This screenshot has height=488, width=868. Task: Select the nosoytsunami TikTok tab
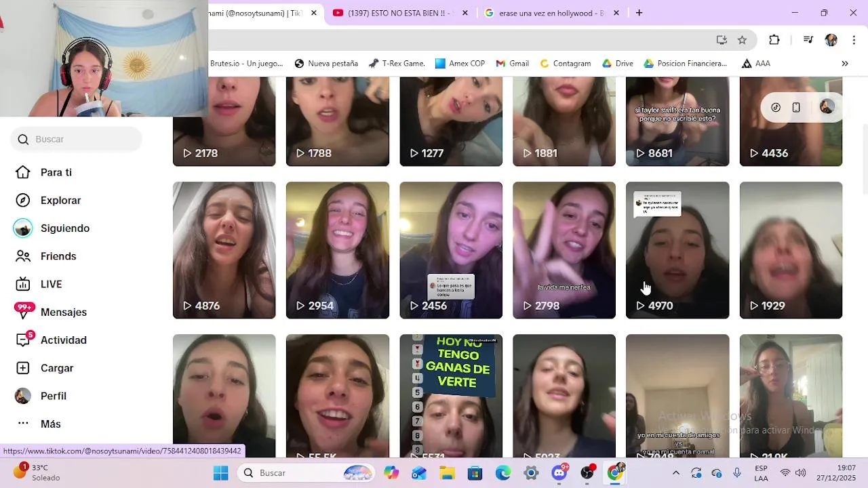tap(255, 13)
